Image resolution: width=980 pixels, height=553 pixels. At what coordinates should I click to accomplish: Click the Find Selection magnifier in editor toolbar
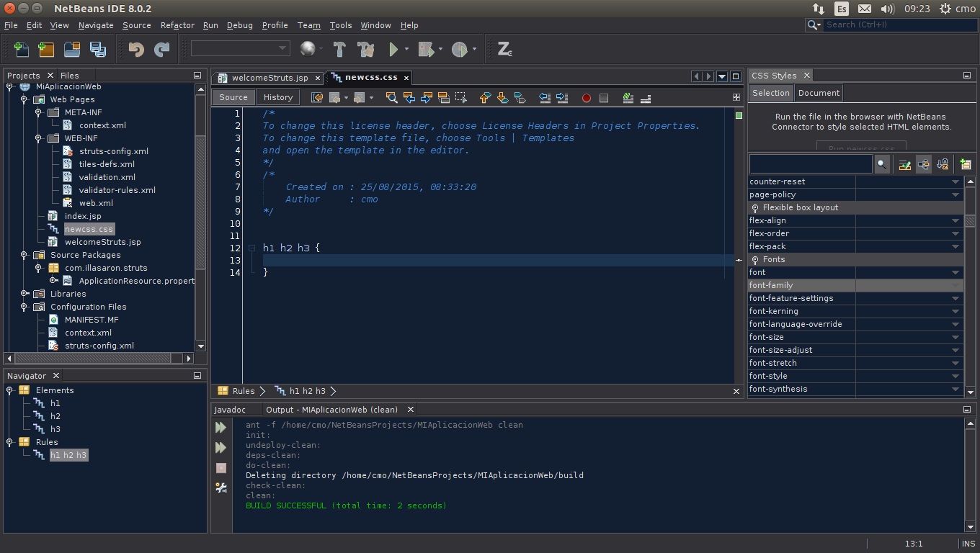[x=391, y=97]
